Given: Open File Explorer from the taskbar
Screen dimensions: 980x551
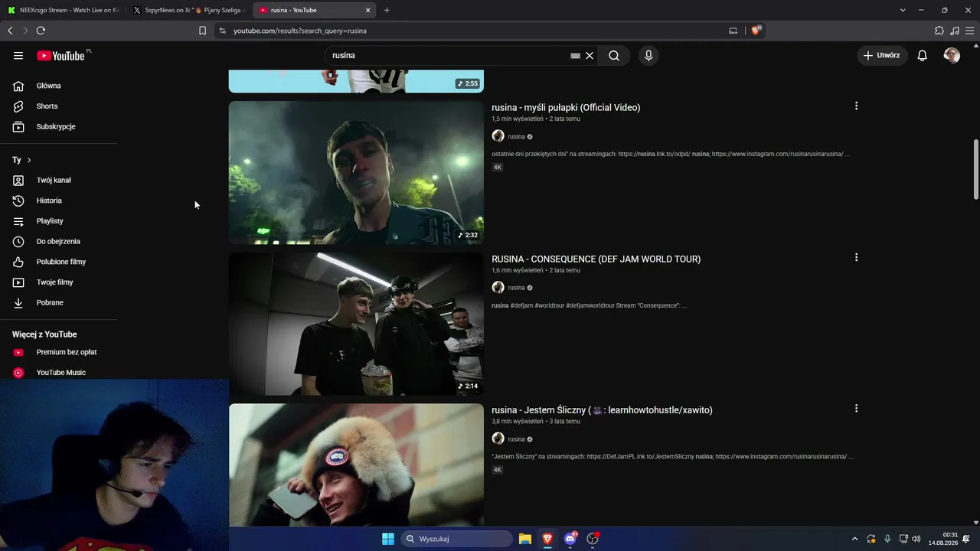Looking at the screenshot, I should (525, 539).
